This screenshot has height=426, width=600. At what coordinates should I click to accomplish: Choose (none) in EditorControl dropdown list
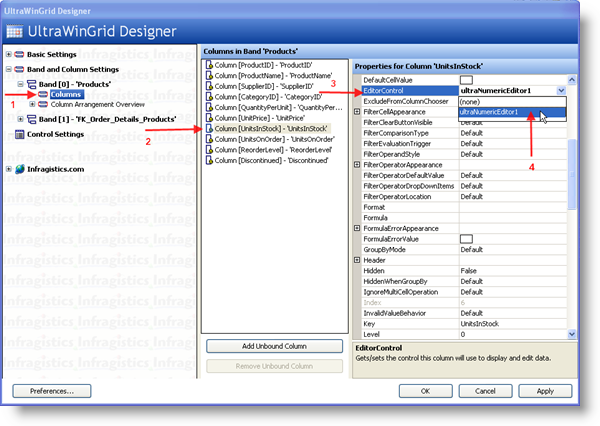pyautogui.click(x=512, y=102)
